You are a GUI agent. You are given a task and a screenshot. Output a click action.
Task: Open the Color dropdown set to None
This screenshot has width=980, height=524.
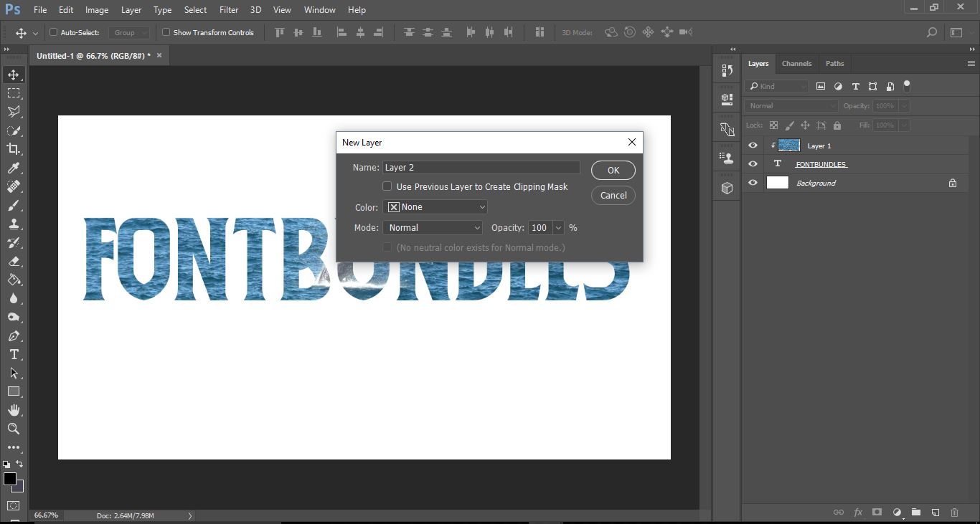click(x=435, y=206)
